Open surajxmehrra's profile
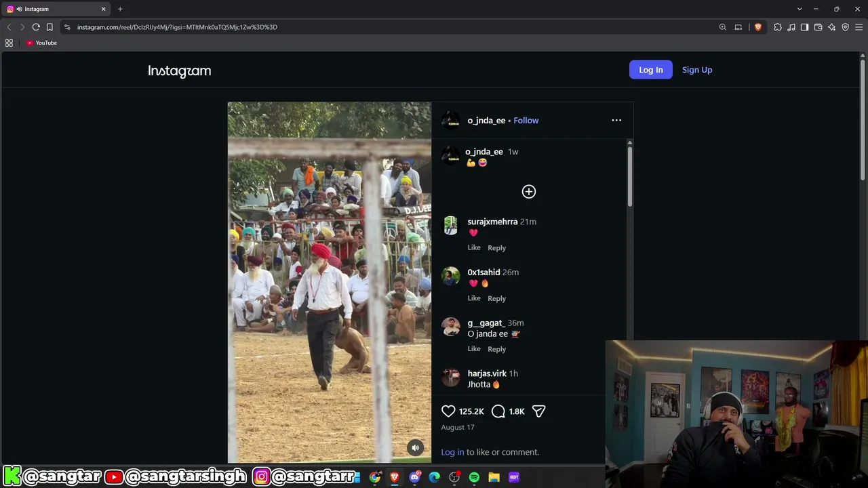The image size is (868, 488). click(x=492, y=222)
